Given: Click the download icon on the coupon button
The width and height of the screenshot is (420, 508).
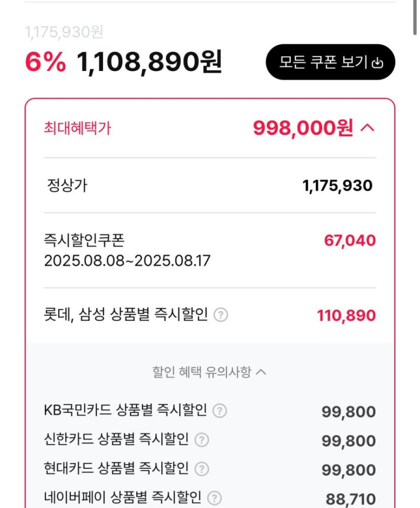Looking at the screenshot, I should (x=377, y=63).
